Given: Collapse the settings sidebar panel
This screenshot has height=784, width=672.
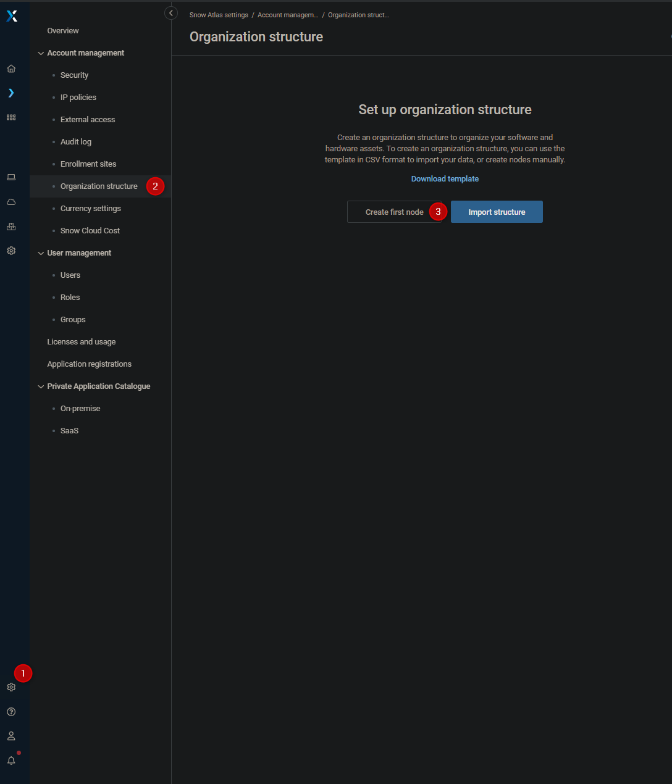Looking at the screenshot, I should (171, 13).
